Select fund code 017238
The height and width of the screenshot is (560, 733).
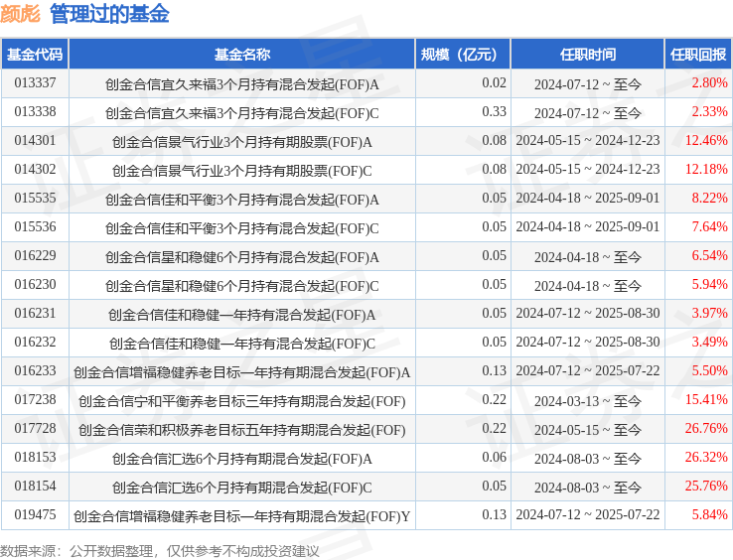pyautogui.click(x=35, y=400)
